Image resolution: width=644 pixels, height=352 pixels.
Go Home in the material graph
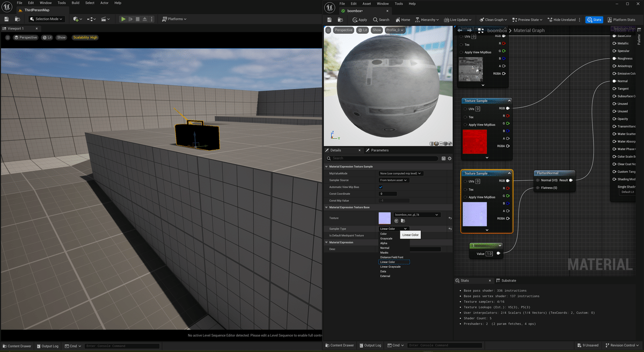point(402,20)
